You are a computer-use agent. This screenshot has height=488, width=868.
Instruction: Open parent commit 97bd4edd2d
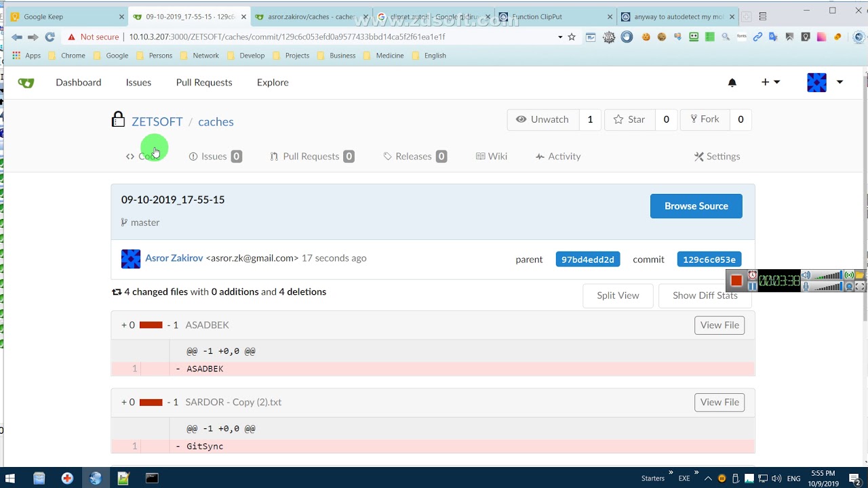588,260
